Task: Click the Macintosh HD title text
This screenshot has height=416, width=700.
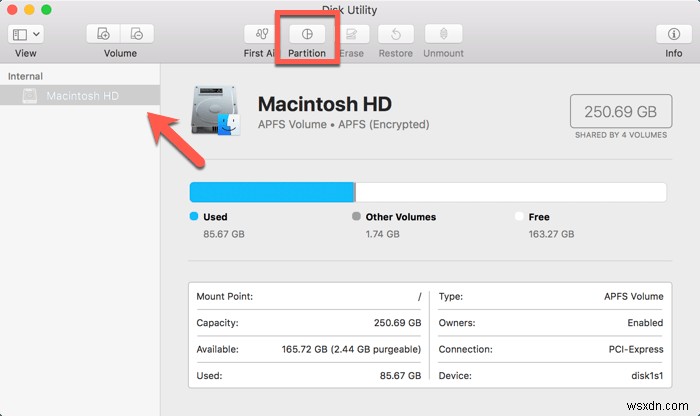Action: point(325,104)
